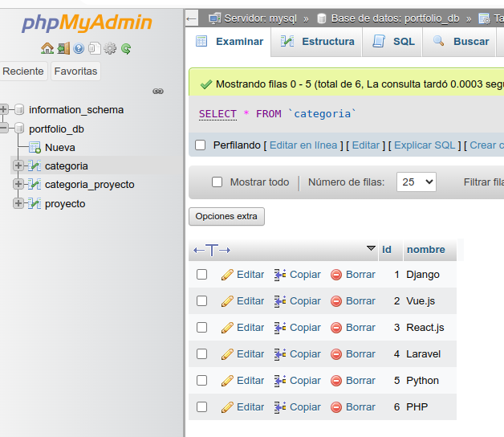Enable the Mostrar todo checkbox
Viewport: 504px width, 437px height.
pyautogui.click(x=217, y=182)
